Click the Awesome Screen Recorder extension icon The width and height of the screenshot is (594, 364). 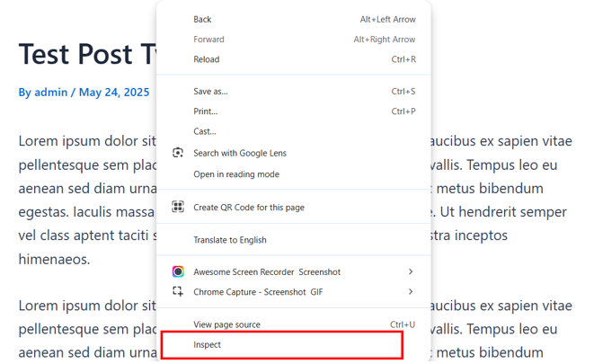coord(178,271)
